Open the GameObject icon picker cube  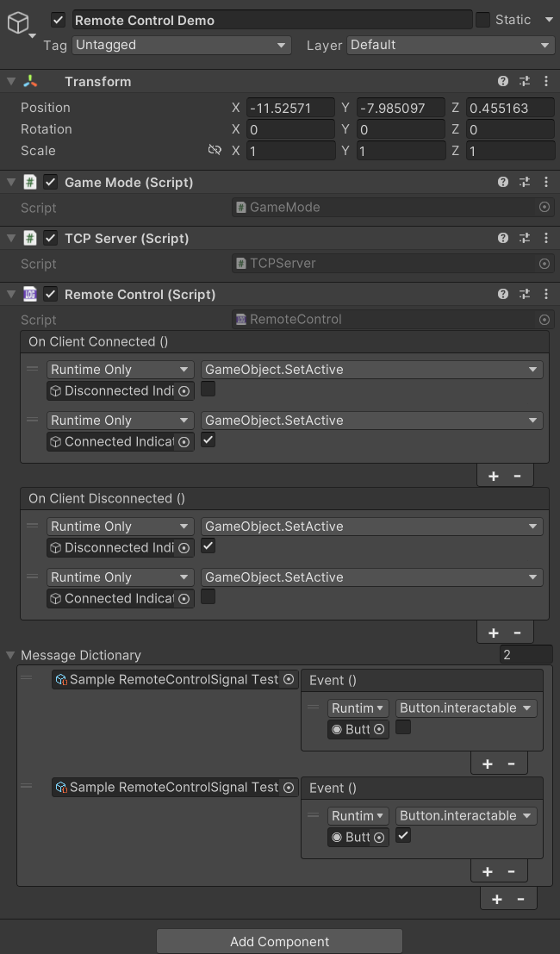18,23
